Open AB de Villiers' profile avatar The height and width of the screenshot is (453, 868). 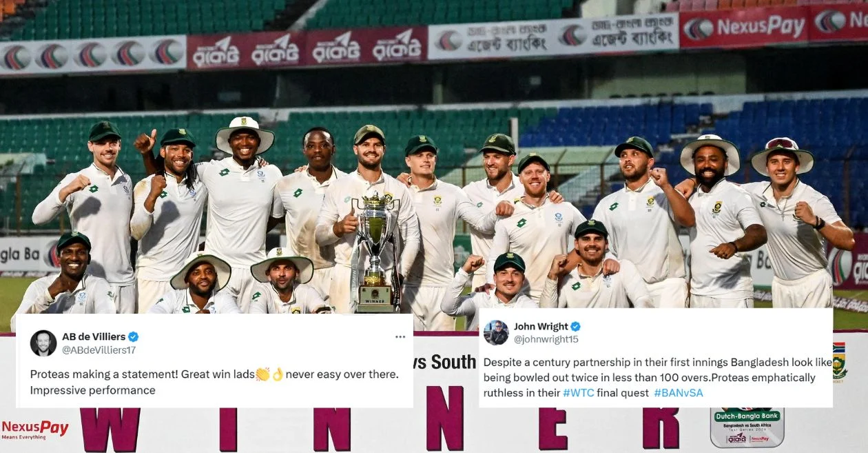coord(43,343)
